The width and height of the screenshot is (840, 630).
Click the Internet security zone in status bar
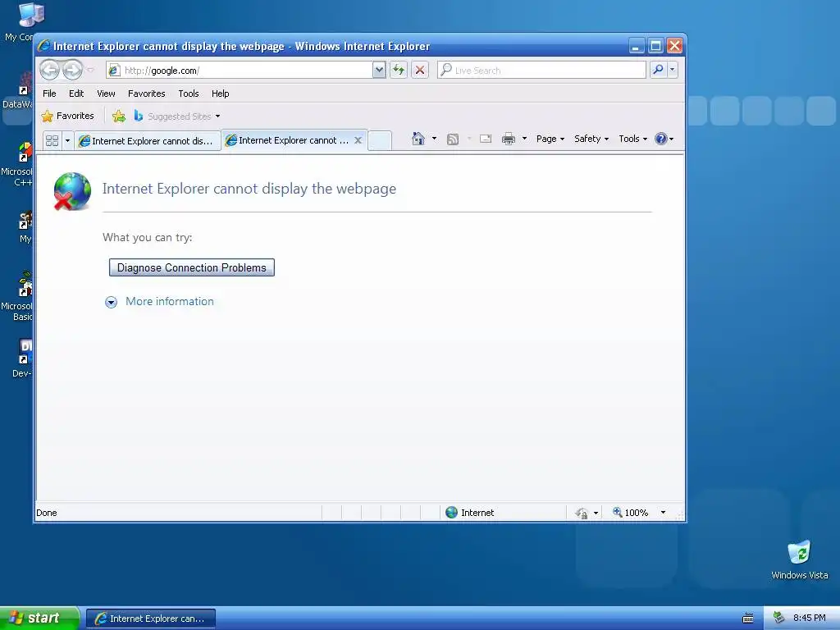click(470, 513)
